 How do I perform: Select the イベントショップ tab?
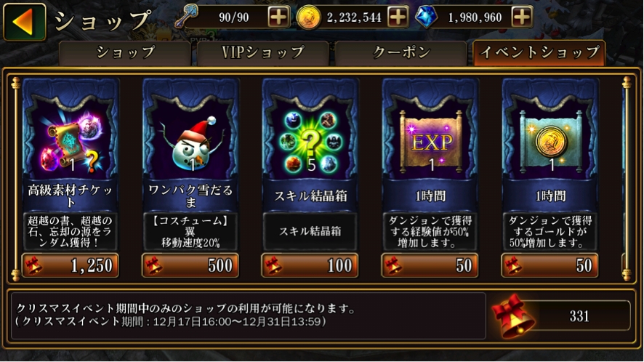point(539,53)
